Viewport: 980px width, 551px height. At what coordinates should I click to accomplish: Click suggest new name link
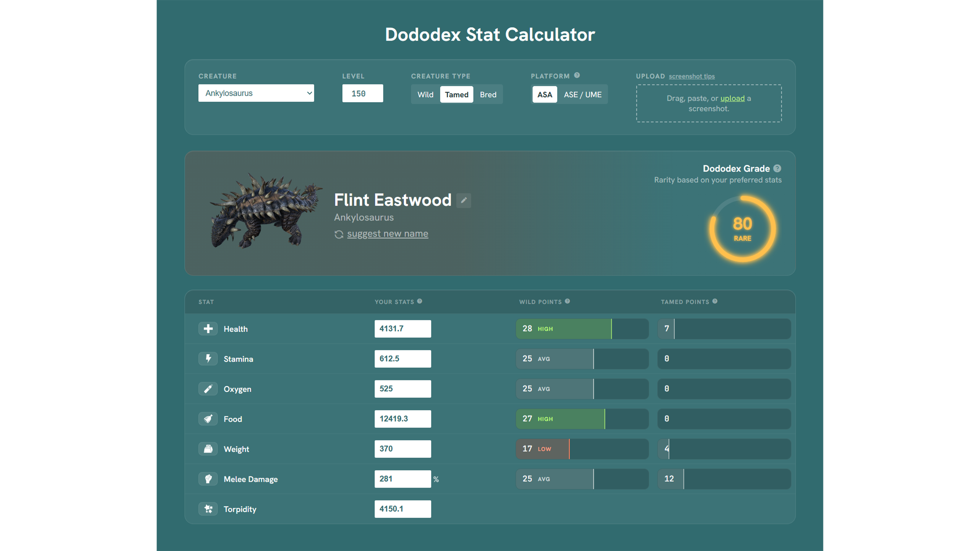[x=387, y=233]
